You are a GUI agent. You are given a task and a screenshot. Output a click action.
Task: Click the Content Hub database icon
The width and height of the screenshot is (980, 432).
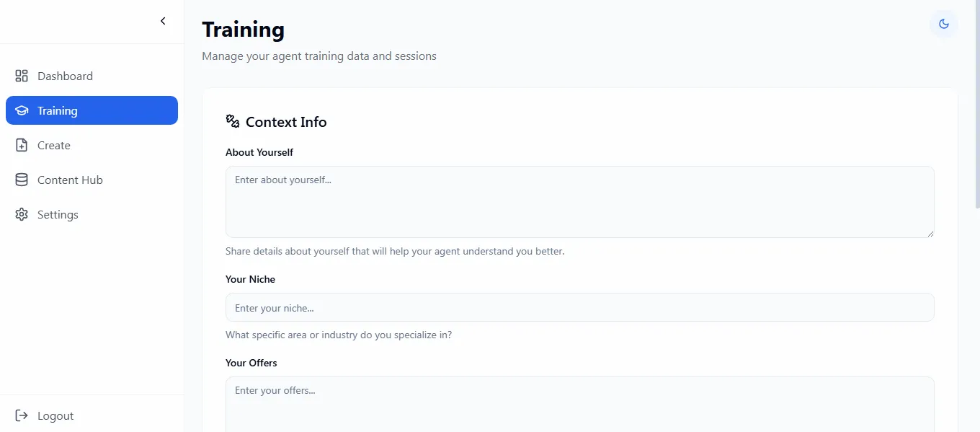22,179
